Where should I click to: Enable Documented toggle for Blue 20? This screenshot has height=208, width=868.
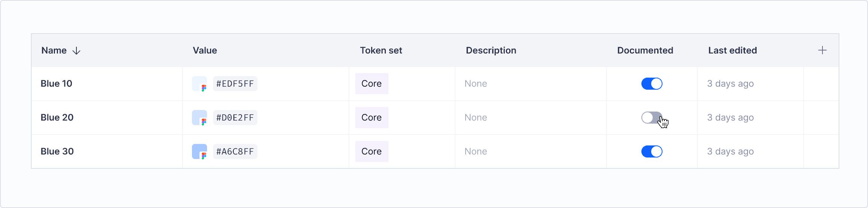point(652,118)
